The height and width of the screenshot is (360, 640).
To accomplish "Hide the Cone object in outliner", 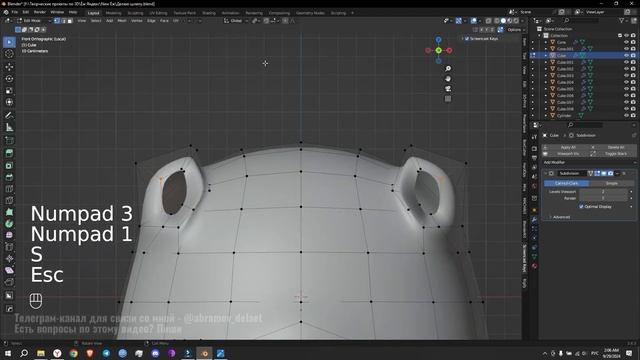I will point(627,42).
